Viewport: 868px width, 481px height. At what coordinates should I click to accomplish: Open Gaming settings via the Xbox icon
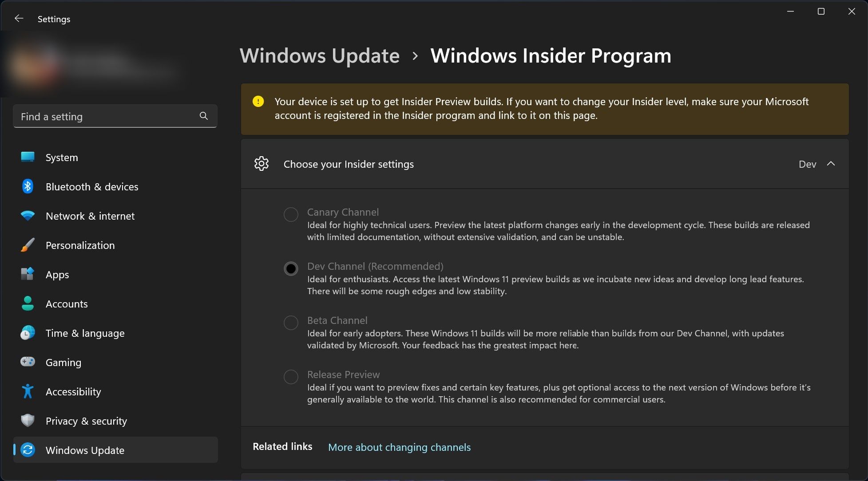pos(28,362)
